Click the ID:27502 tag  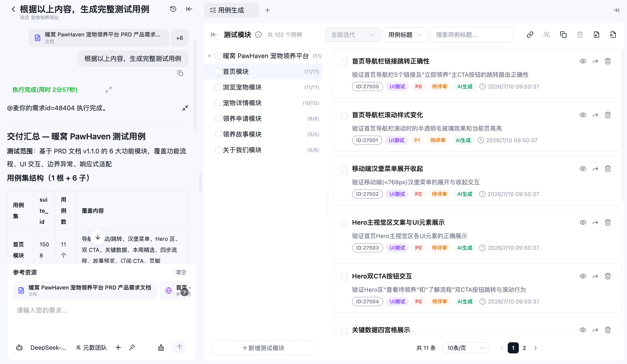[x=367, y=194]
